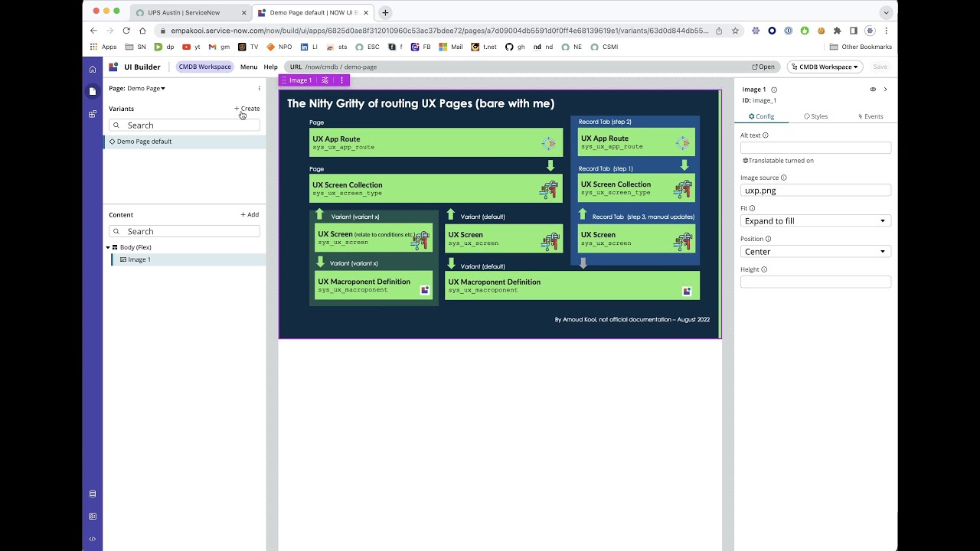Open the Help menu
The image size is (980, 551).
(271, 67)
